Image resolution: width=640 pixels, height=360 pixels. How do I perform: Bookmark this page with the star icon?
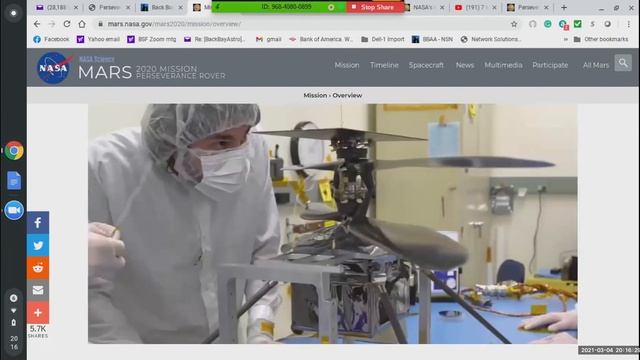click(514, 24)
